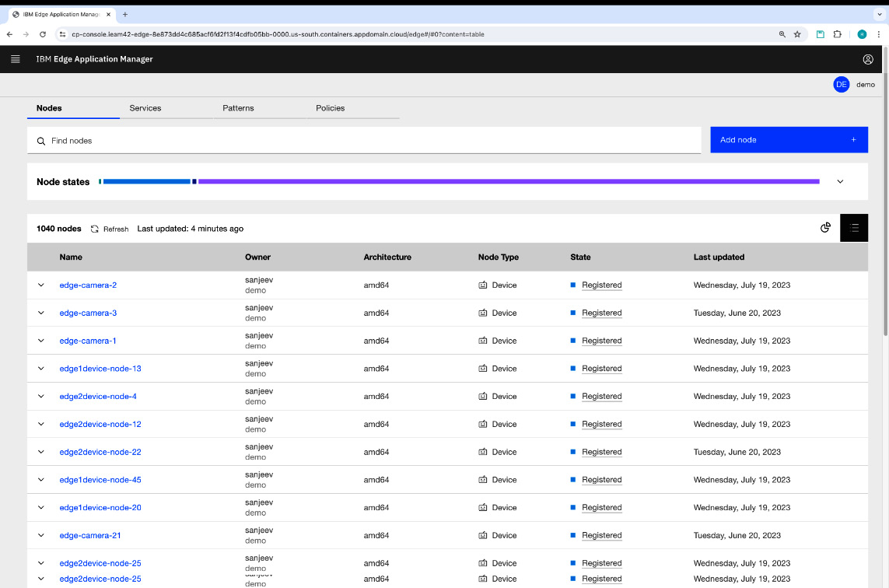Click the Node Type column header
Screen dimensions: 889x588
point(499,257)
